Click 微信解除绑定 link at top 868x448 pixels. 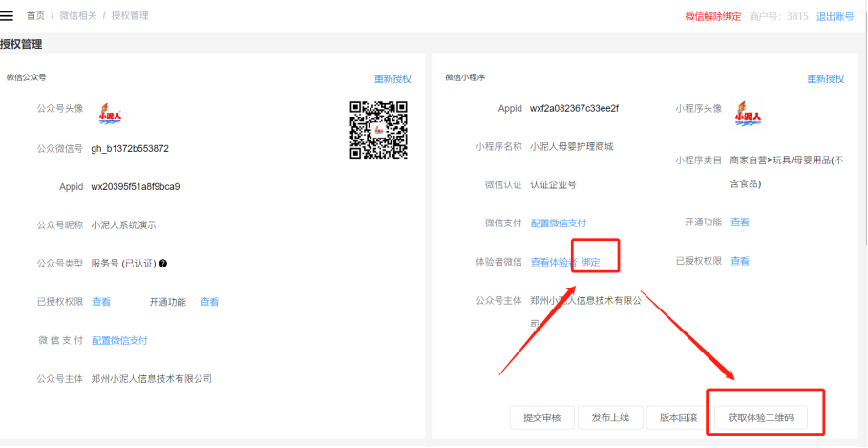click(x=712, y=17)
